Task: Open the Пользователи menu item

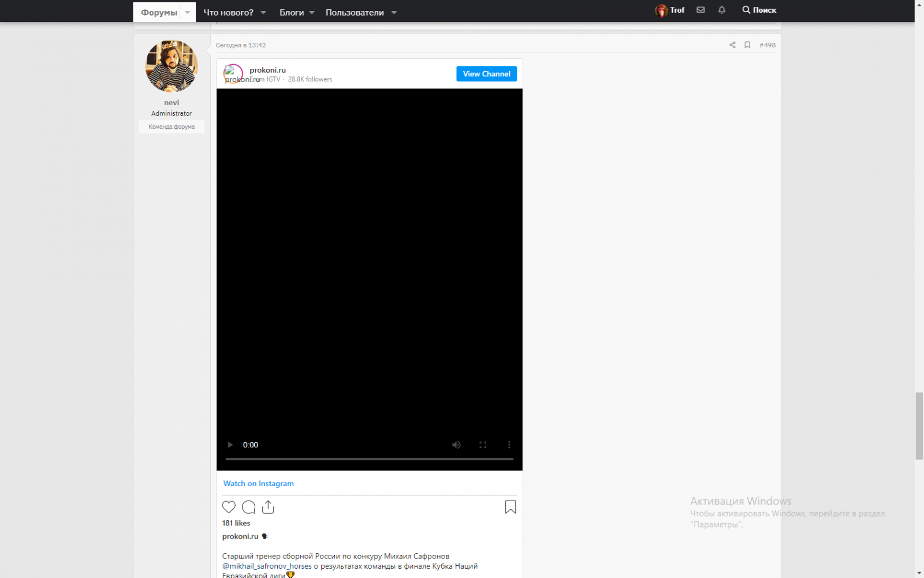Action: (x=355, y=13)
